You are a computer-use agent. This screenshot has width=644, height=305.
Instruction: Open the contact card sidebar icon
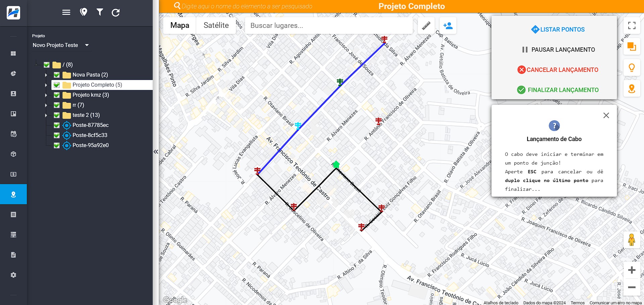coord(13,94)
